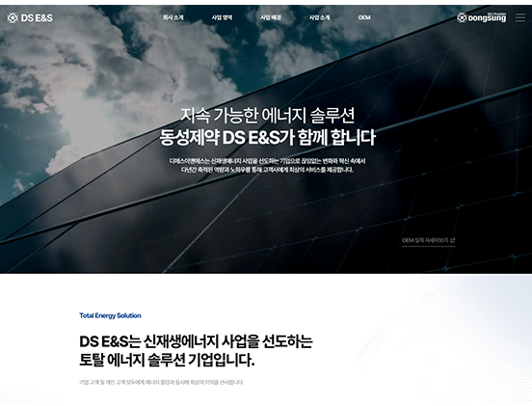This screenshot has height=406, width=532.
Task: Open the Dongsung group logo link
Action: point(481,17)
